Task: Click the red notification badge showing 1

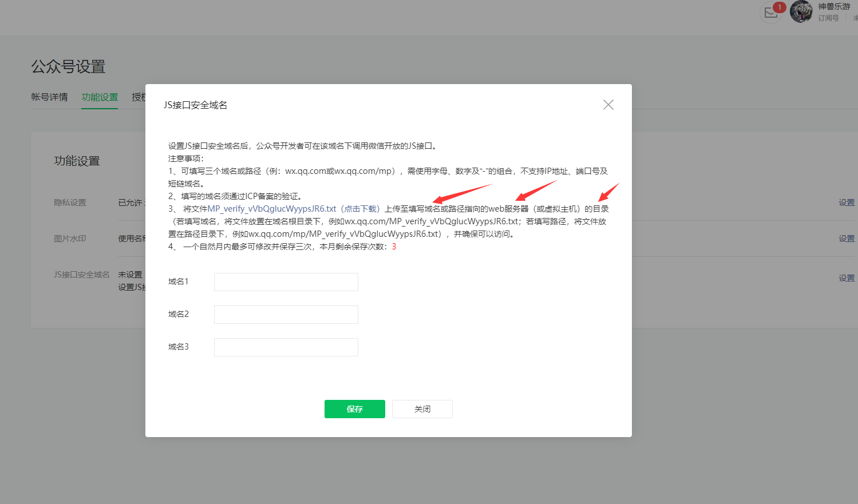Action: (x=779, y=7)
